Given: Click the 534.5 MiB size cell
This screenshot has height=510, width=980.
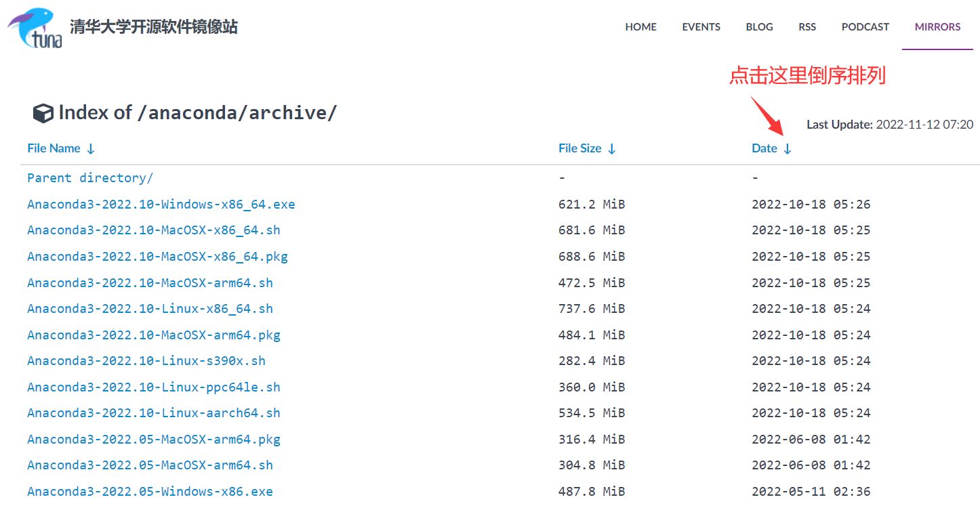Looking at the screenshot, I should 592,413.
